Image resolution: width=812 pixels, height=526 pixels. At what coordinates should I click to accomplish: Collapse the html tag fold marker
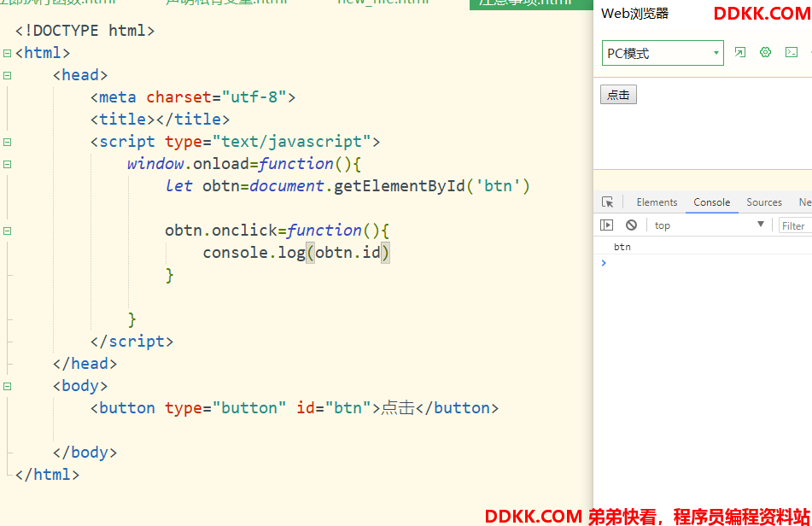point(7,53)
